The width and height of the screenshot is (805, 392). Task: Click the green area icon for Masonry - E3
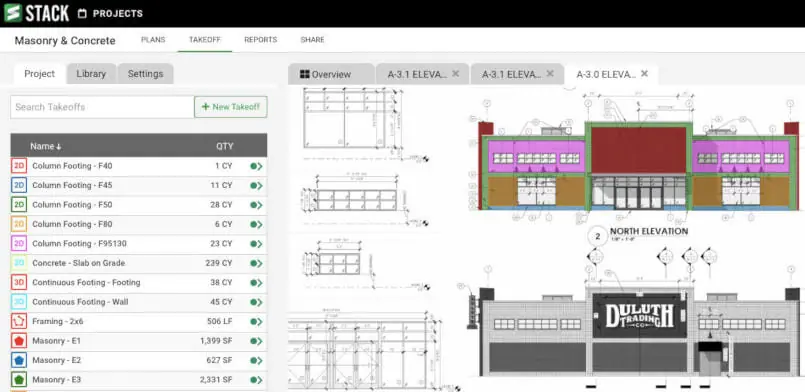(19, 380)
